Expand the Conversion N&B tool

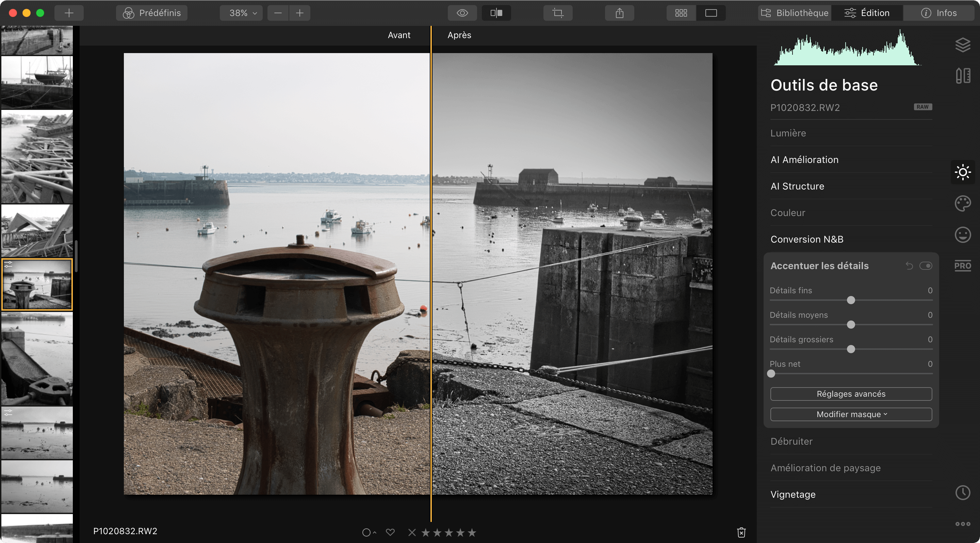point(807,239)
